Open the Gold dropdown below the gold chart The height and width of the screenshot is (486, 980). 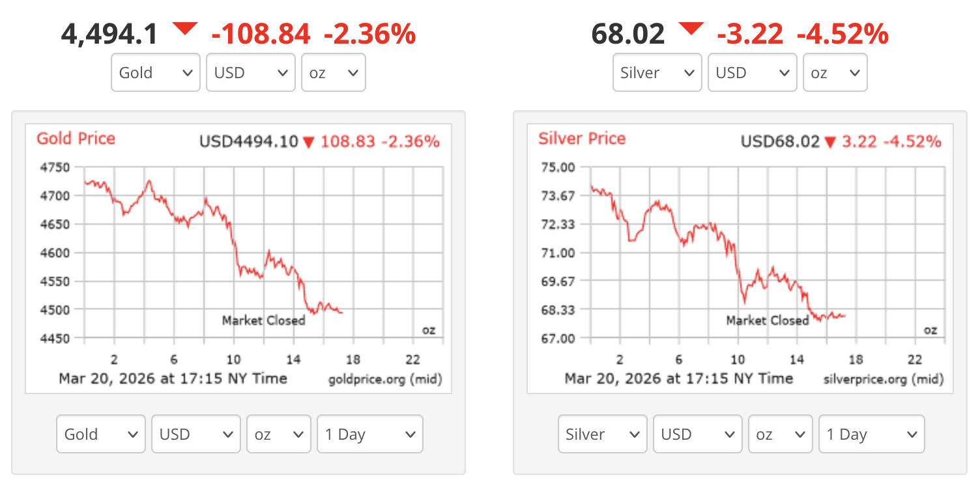point(101,434)
